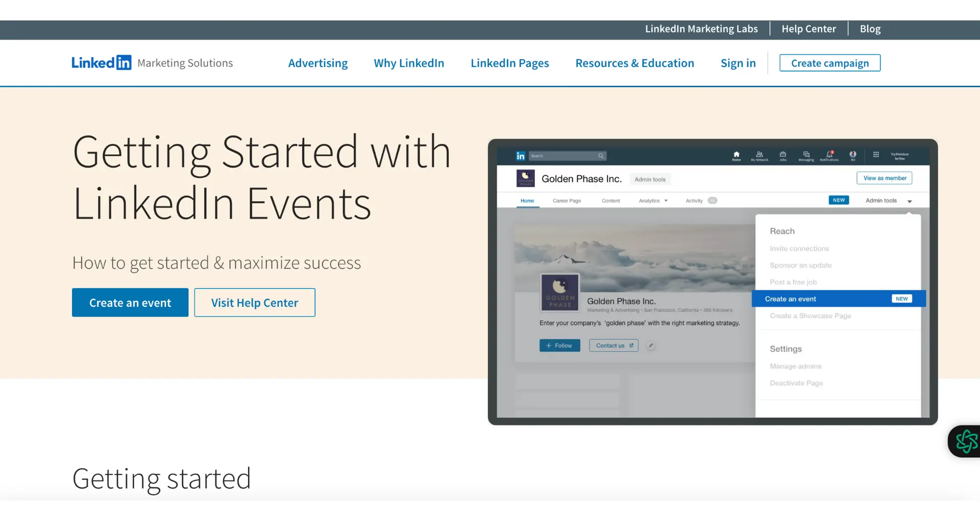Choose Create a Showcase Page entry
The width and height of the screenshot is (980, 521).
pos(811,316)
